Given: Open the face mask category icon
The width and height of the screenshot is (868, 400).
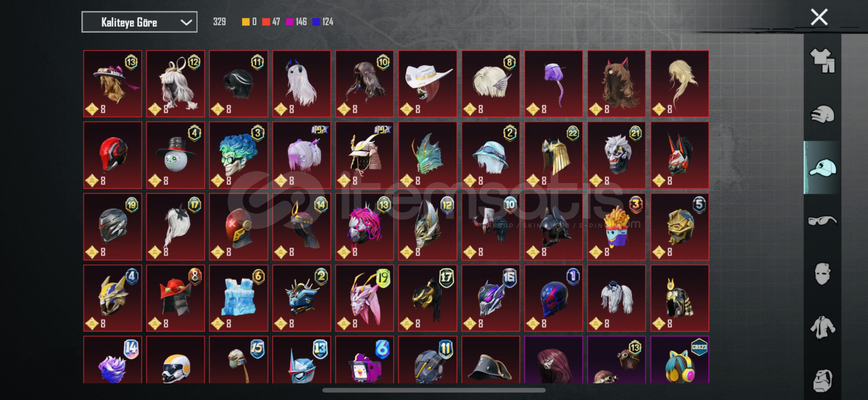Looking at the screenshot, I should (x=822, y=274).
